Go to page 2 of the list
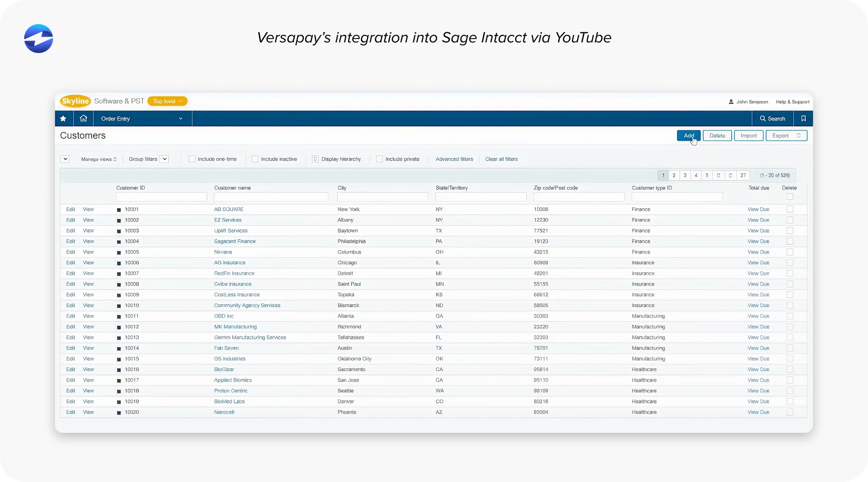 pos(674,175)
